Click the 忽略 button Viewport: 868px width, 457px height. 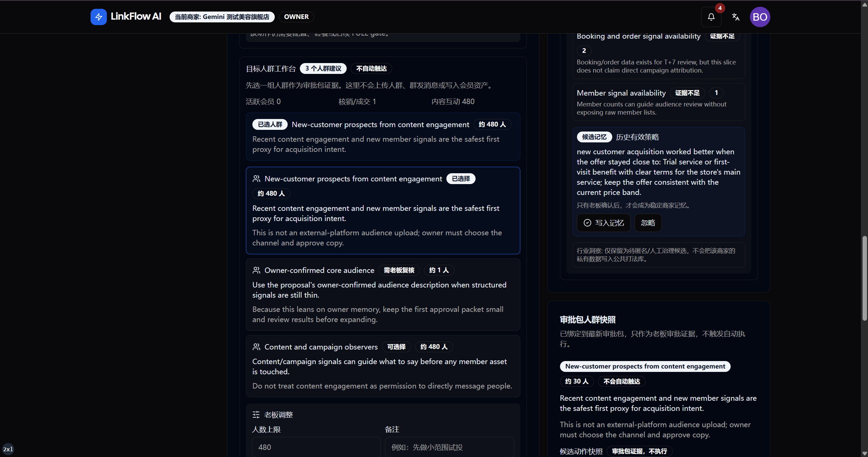pos(648,223)
